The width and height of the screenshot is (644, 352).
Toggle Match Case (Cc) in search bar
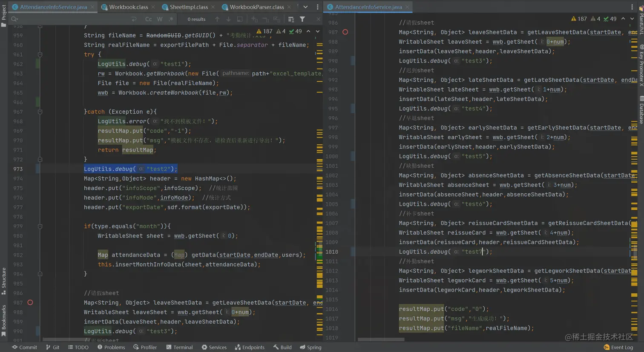pyautogui.click(x=148, y=19)
